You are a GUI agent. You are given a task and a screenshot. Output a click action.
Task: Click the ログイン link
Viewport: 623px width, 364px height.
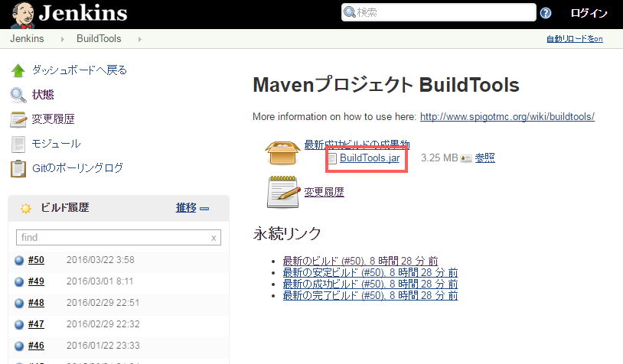(x=589, y=13)
